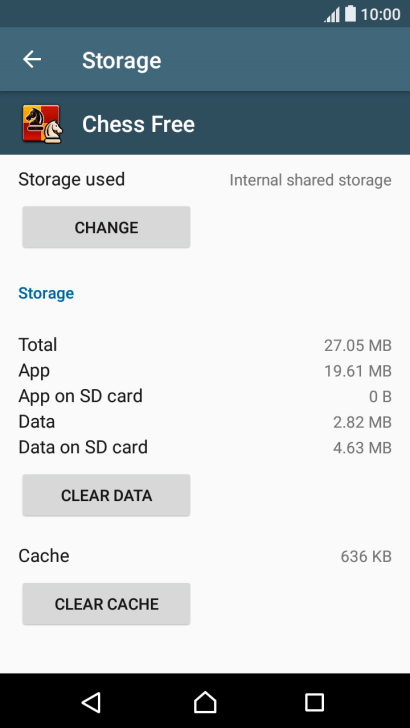Tap the Cache 636 KB value
The image size is (410, 728).
coord(366,556)
